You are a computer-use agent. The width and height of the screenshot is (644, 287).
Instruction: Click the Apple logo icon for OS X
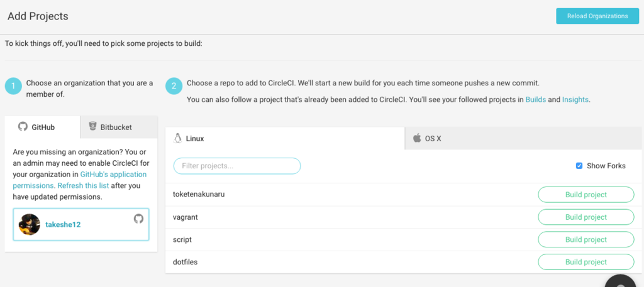416,138
